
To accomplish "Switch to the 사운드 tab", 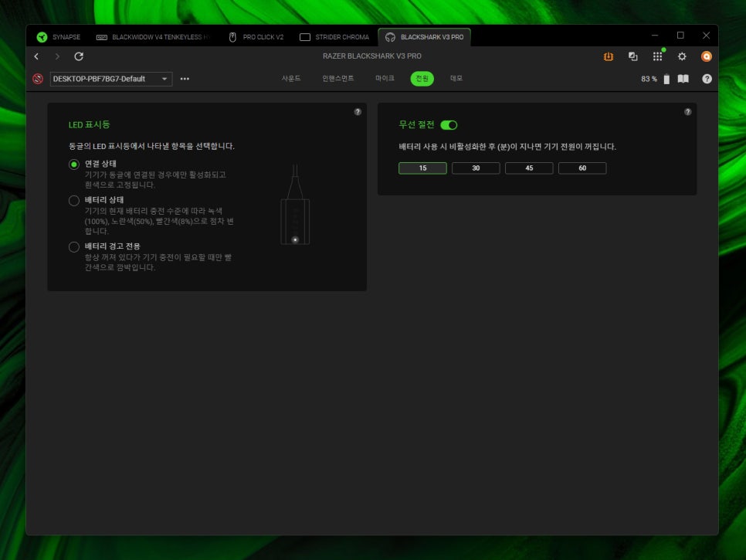I will (291, 79).
